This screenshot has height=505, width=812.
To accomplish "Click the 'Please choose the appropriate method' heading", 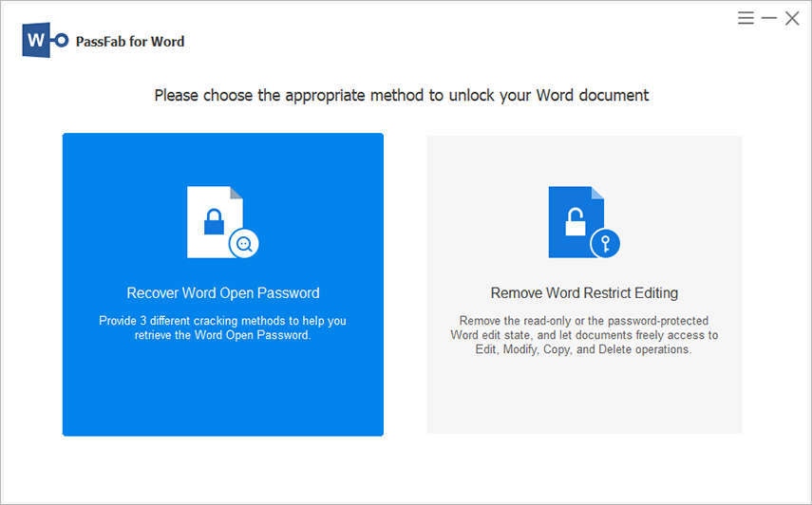I will pos(402,96).
